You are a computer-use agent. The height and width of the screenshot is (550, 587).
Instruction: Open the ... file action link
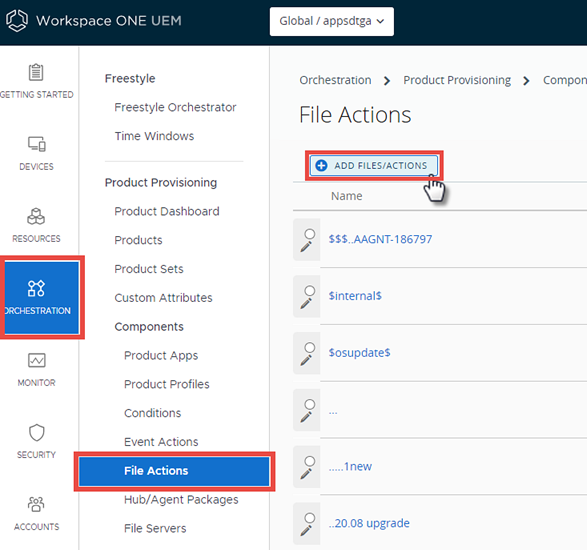point(333,412)
